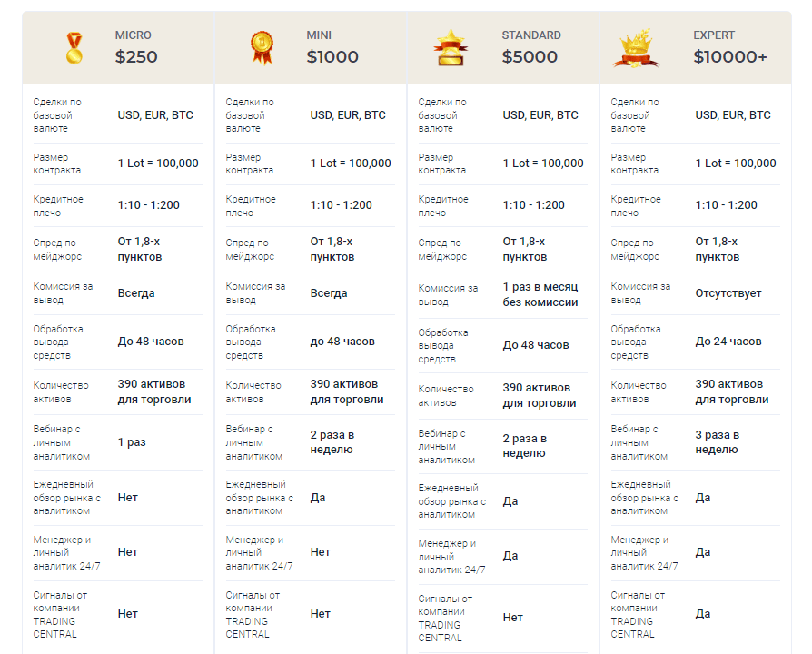This screenshot has height=654, width=812.
Task: Click the STANDARD plan title text
Action: click(531, 35)
